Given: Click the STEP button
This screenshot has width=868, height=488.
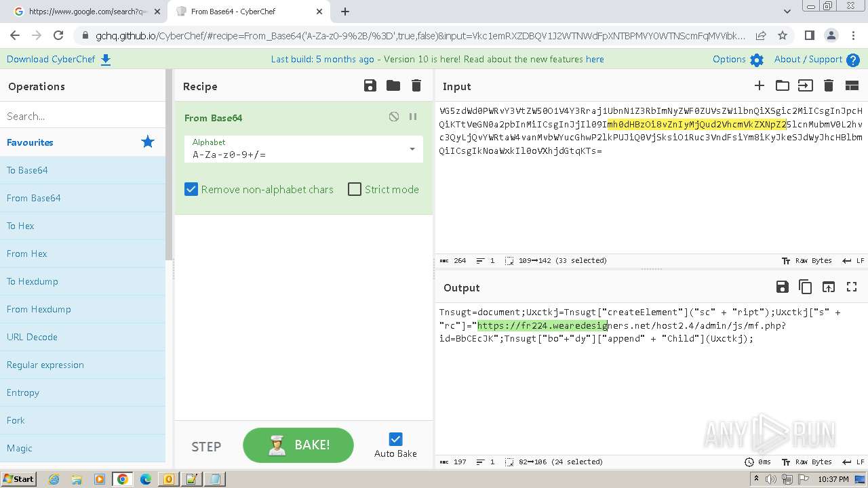Looking at the screenshot, I should [206, 446].
